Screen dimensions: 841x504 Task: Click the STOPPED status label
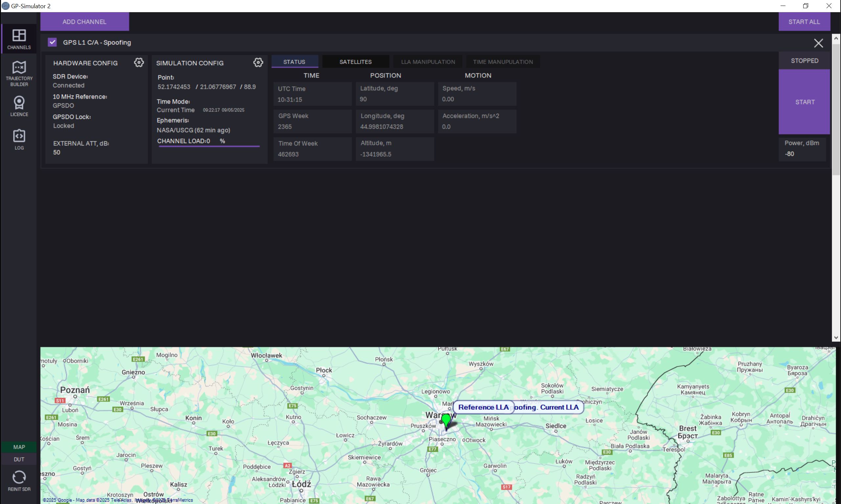(804, 60)
